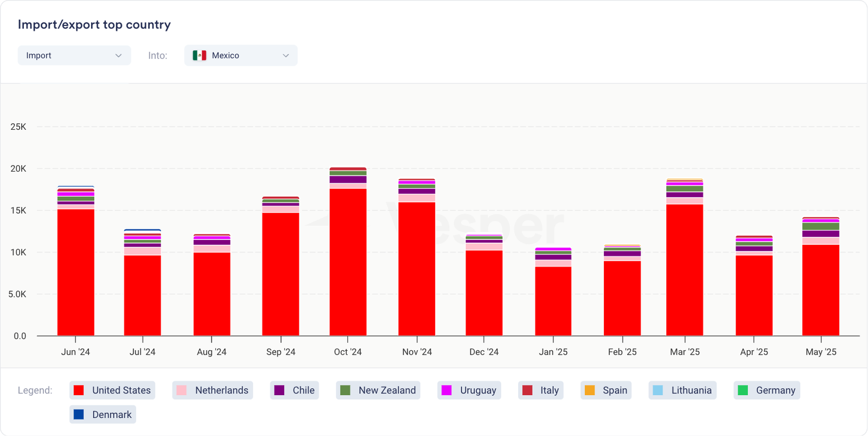Image resolution: width=868 pixels, height=436 pixels.
Task: Click the Germany green legend square
Action: 743,390
